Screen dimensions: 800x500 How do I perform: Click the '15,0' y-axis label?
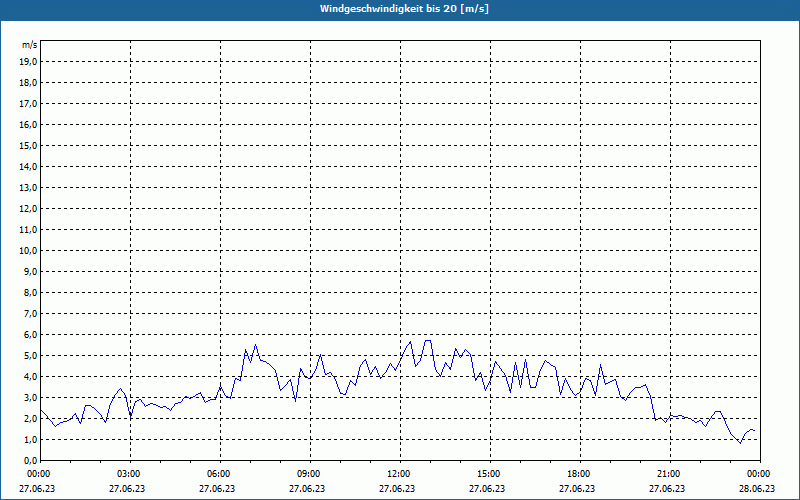coord(29,145)
